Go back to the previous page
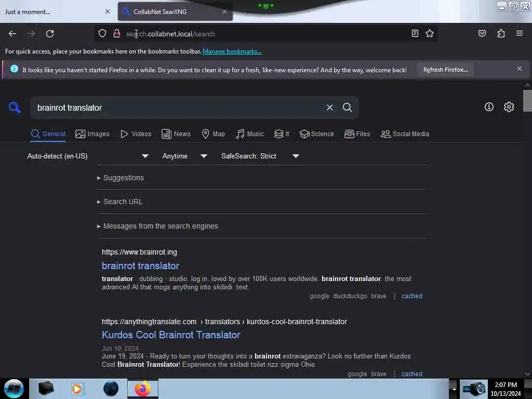Screen dimensions: 532x399 (12, 34)
